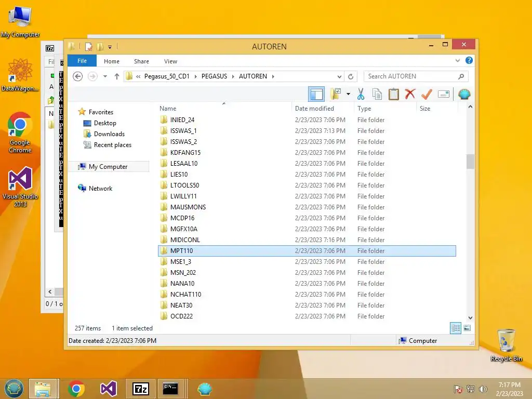This screenshot has height=399, width=532.
Task: Click the Refresh button beside address bar
Action: coord(351,76)
